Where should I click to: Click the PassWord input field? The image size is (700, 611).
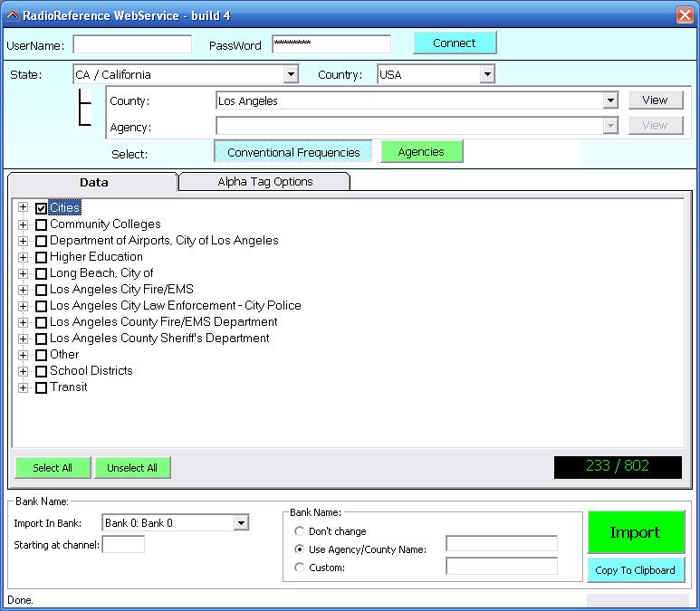(331, 44)
